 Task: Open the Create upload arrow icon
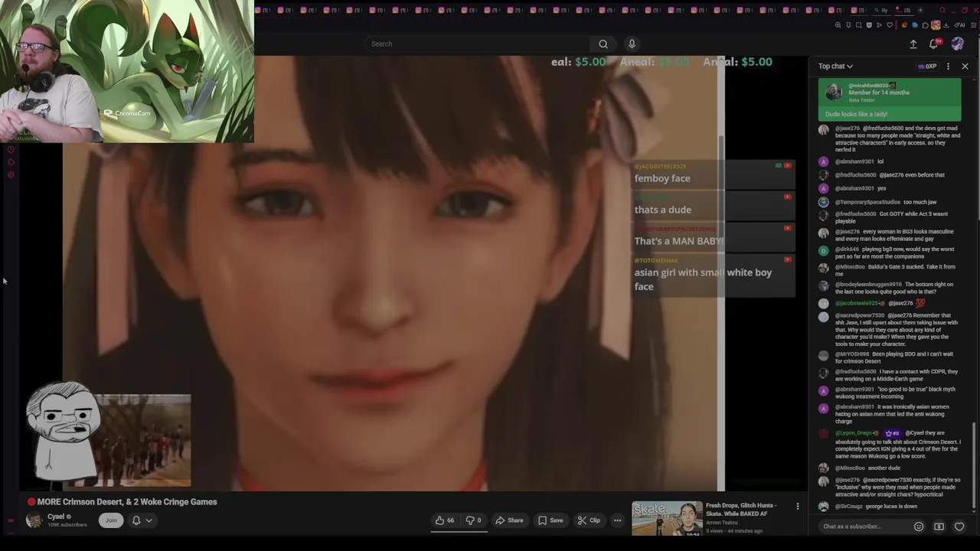tap(913, 44)
